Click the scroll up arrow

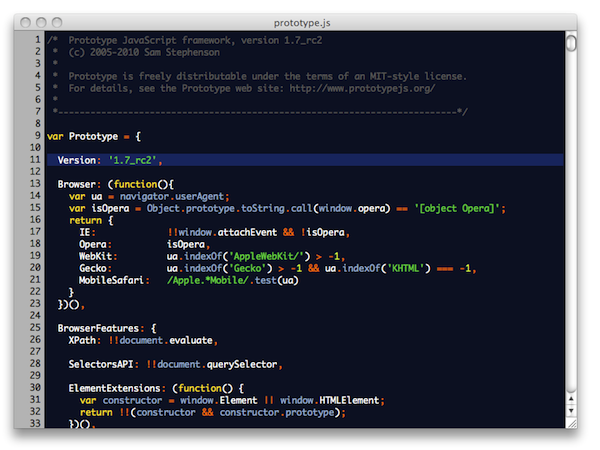571,399
